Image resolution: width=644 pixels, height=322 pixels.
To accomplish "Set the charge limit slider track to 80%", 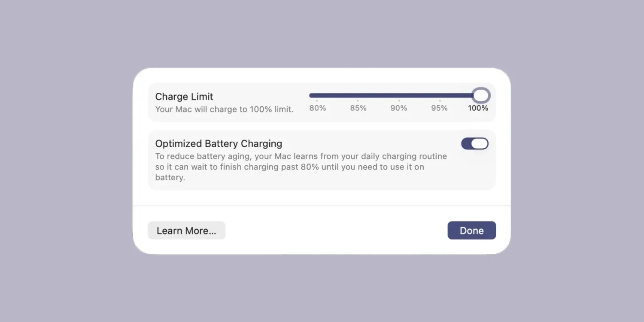I will click(317, 95).
